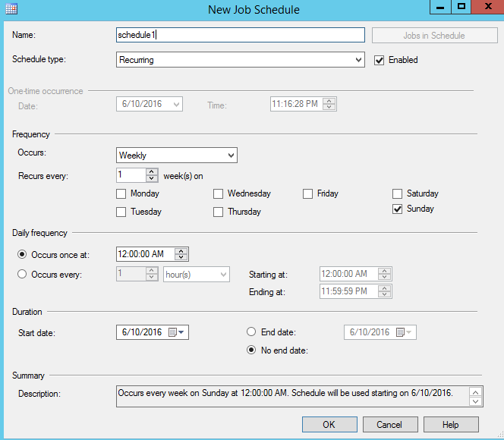Viewport: 504px width, 440px height.
Task: Open Help for the job schedule
Action: tap(451, 424)
